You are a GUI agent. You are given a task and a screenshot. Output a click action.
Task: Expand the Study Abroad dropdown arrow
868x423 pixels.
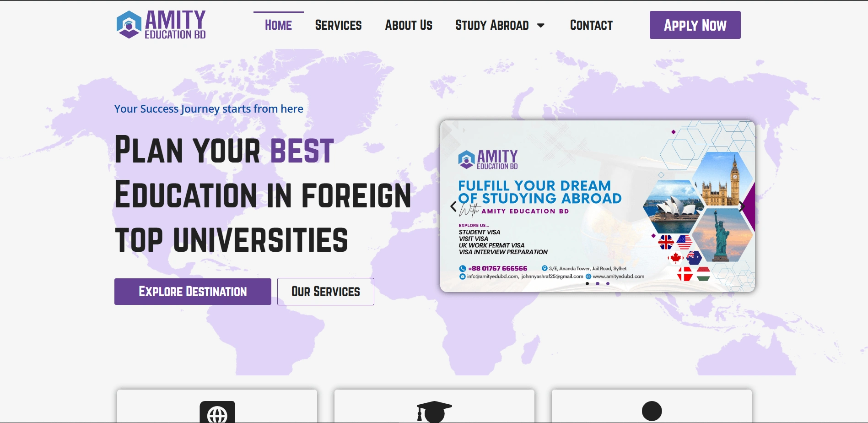click(541, 26)
